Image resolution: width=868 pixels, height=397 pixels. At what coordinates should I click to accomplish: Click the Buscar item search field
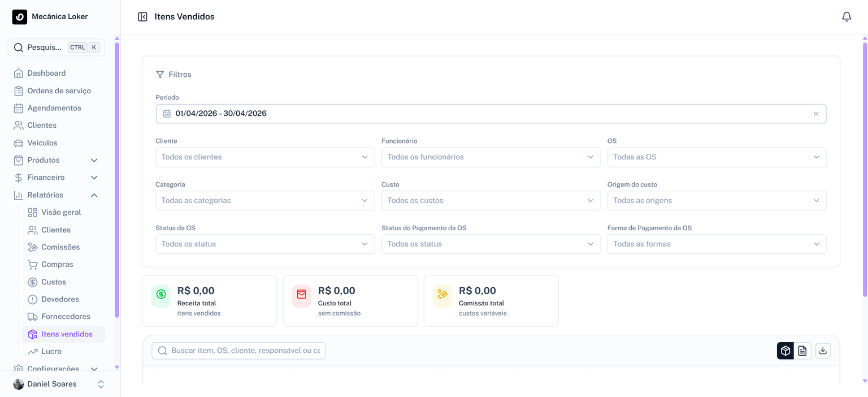(238, 351)
